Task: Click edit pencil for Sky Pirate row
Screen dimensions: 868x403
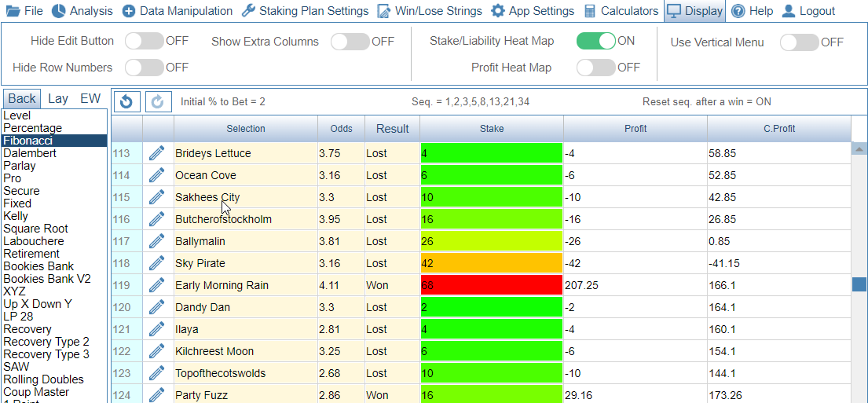Action: pyautogui.click(x=157, y=263)
